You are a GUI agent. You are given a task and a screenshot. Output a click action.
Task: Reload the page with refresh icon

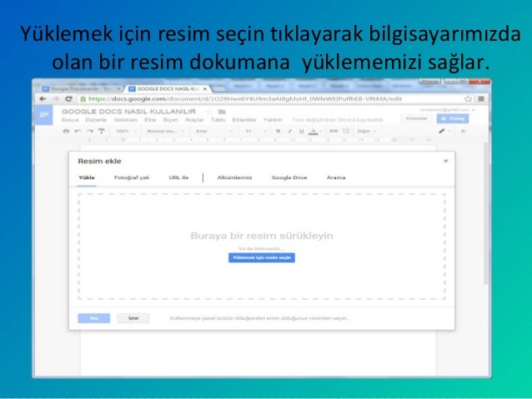tap(68, 98)
